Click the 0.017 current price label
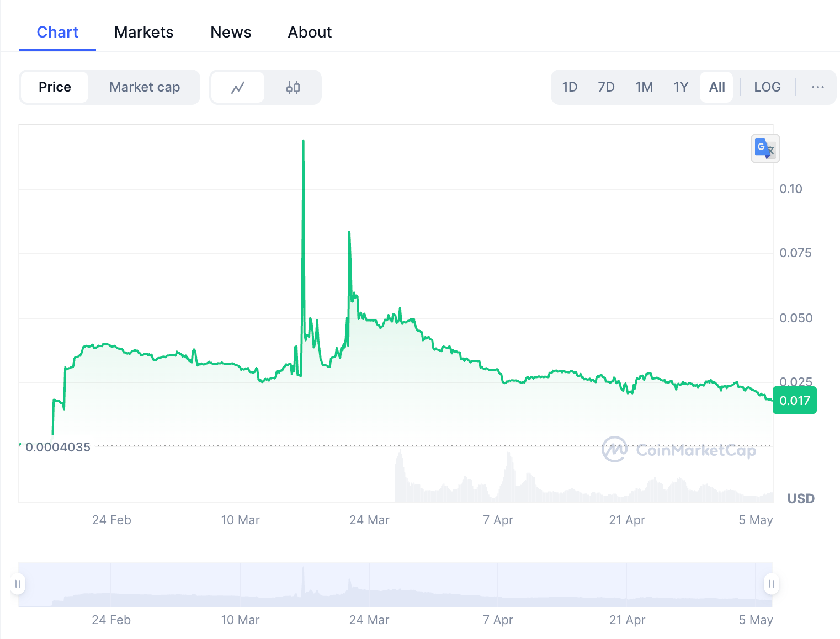Screen dimensions: 840x639 click(794, 401)
